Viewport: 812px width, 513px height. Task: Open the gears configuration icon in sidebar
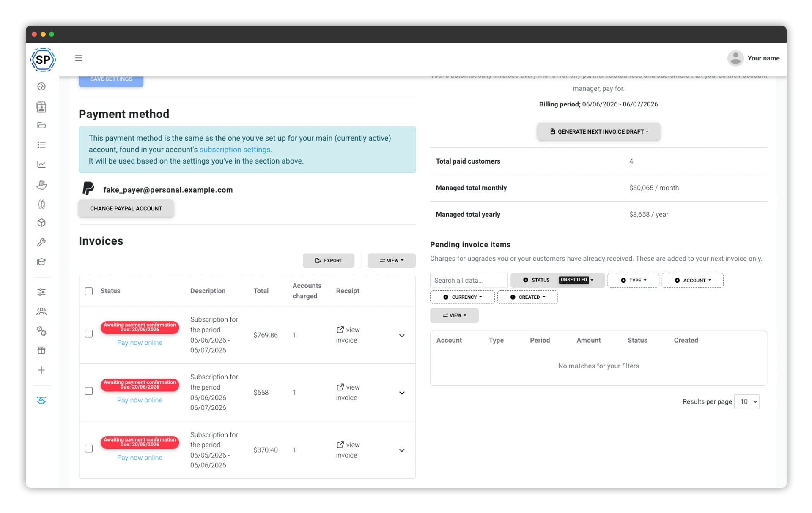41,331
